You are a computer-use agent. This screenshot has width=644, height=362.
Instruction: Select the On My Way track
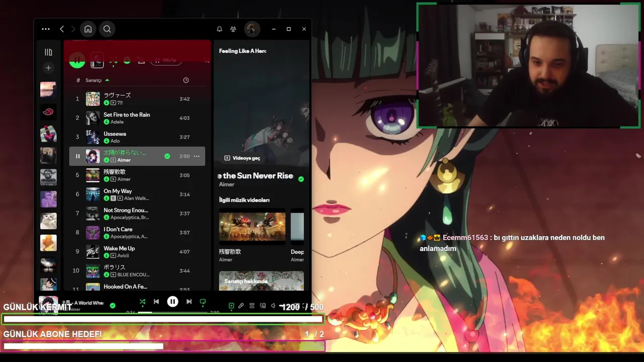click(137, 195)
